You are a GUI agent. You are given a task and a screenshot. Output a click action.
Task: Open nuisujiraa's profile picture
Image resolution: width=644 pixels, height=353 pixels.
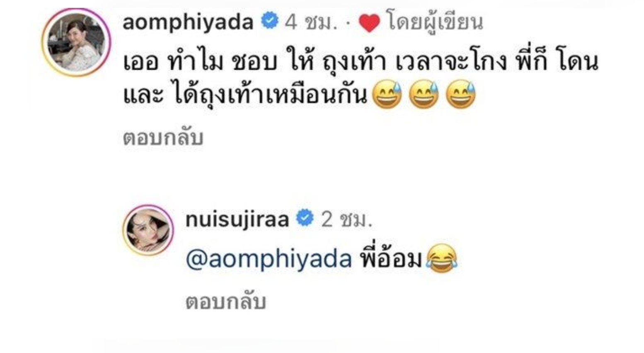tap(148, 229)
